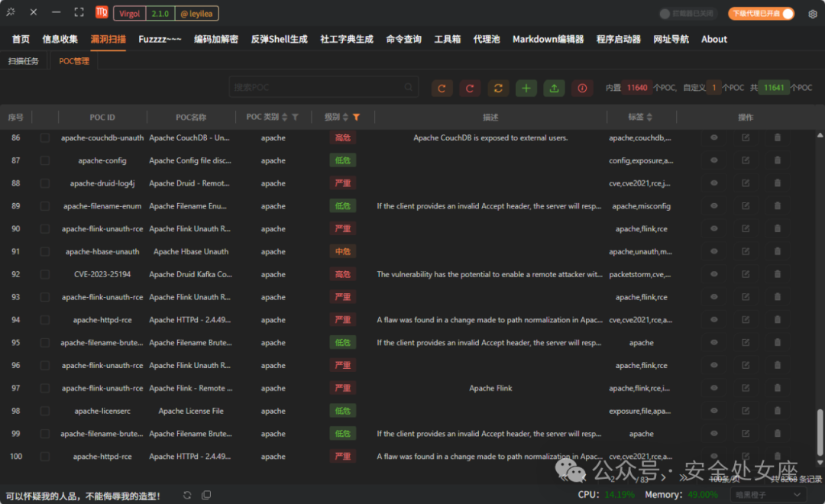Image resolution: width=825 pixels, height=504 pixels.
Task: Filter by severity level funnel icon
Action: click(356, 117)
